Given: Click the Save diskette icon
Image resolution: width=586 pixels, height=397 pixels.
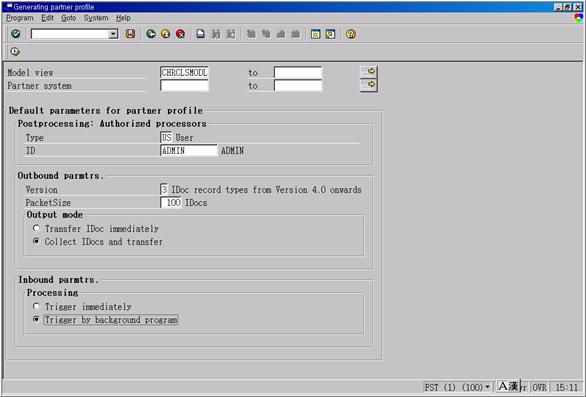Looking at the screenshot, I should [x=130, y=34].
